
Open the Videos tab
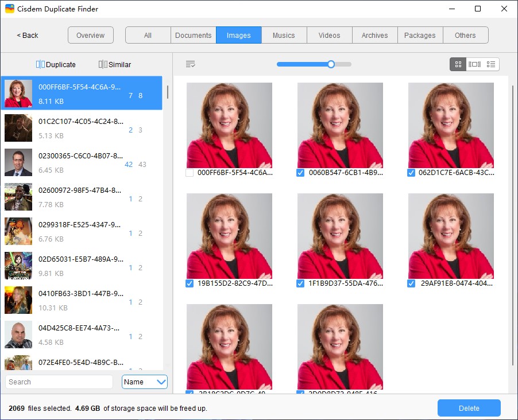[x=329, y=35]
